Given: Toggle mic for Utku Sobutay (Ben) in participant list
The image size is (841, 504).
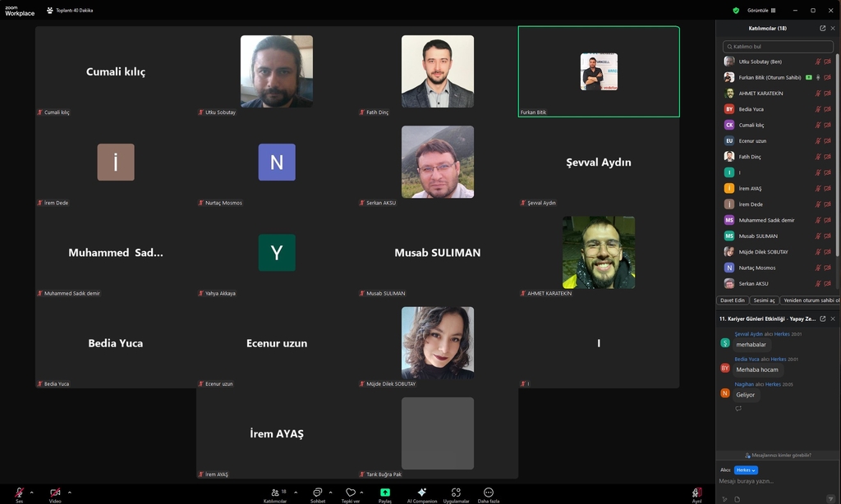Looking at the screenshot, I should pos(818,62).
